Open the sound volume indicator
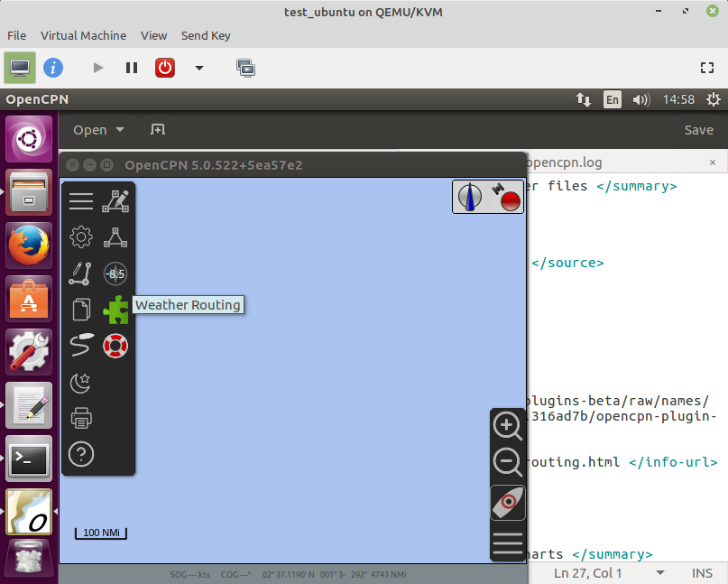The width and height of the screenshot is (728, 584). pyautogui.click(x=641, y=99)
